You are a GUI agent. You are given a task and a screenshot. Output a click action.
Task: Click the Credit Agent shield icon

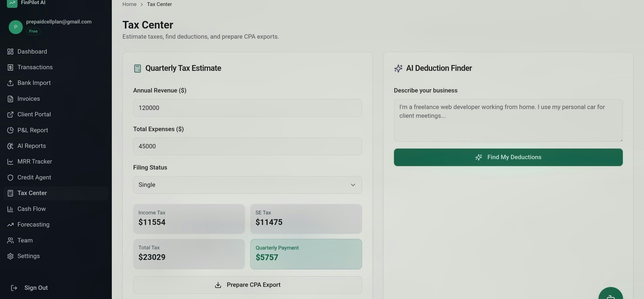[x=10, y=178]
